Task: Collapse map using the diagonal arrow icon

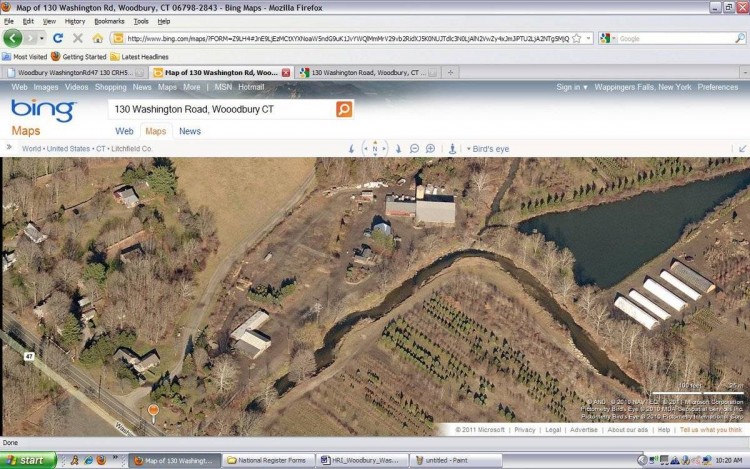Action: click(x=742, y=149)
